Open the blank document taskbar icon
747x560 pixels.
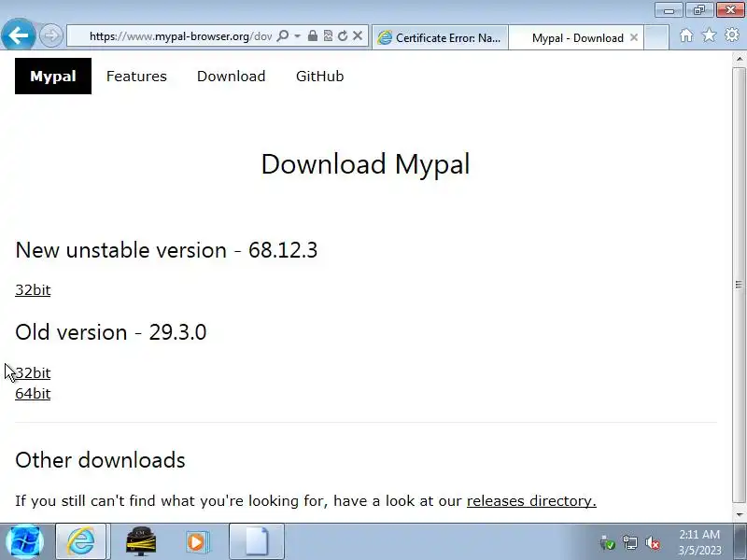click(256, 541)
